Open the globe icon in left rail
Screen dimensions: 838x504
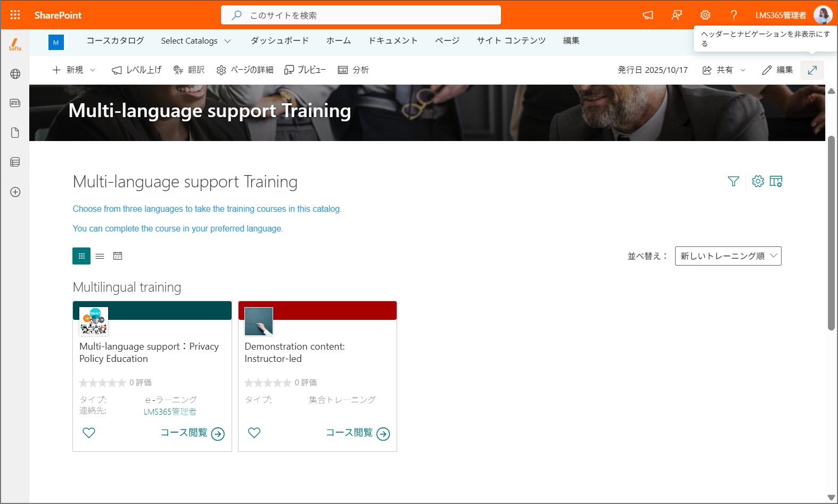15,74
